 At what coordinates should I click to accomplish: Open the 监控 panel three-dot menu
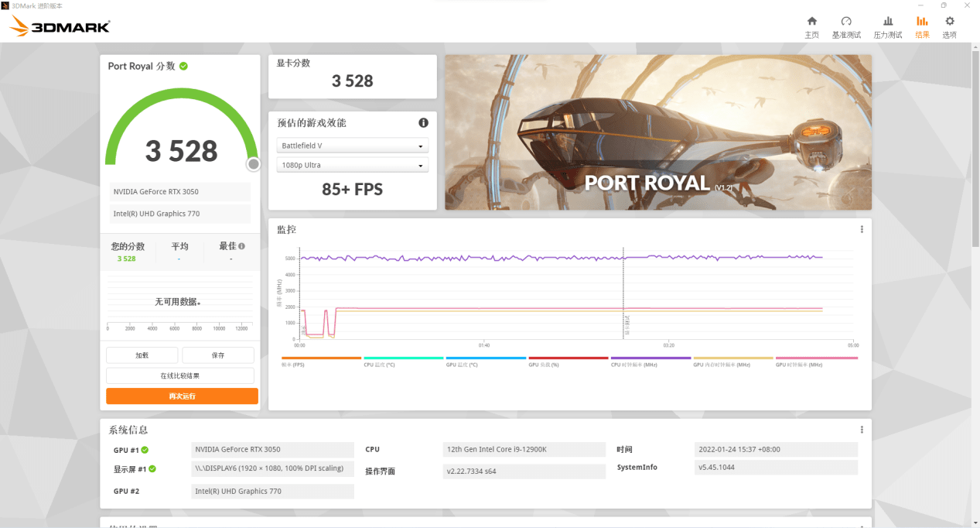coord(862,229)
